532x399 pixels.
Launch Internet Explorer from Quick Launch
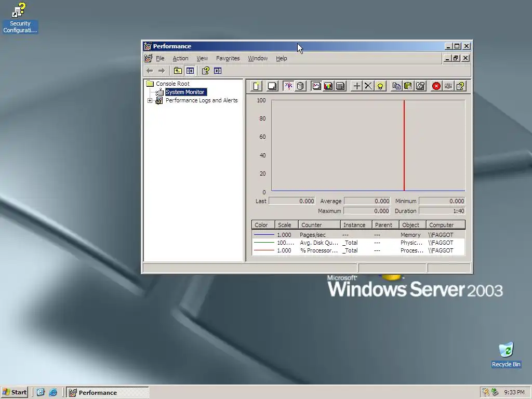click(53, 393)
